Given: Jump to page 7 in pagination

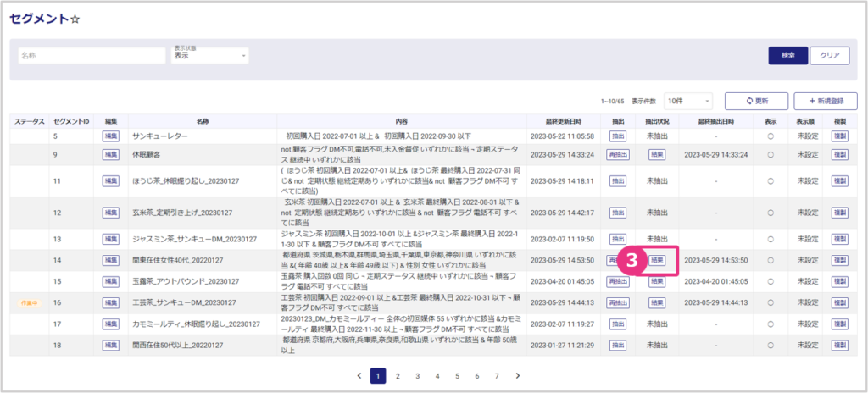Looking at the screenshot, I should (x=497, y=375).
